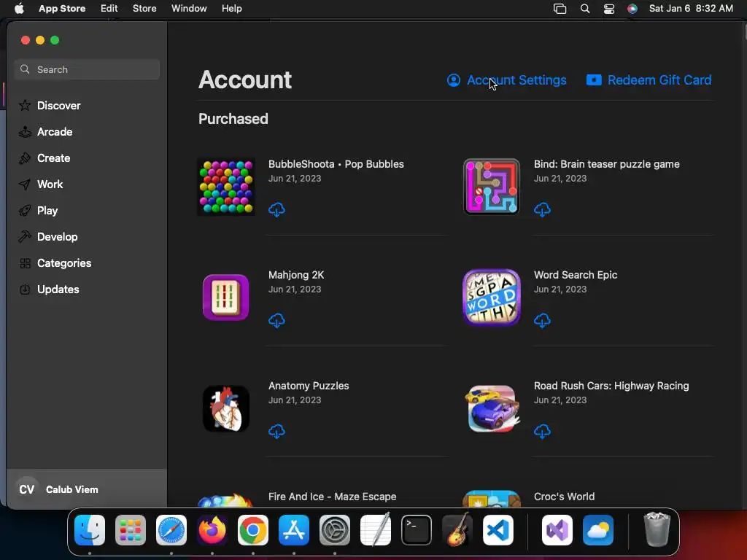Open Anatomy Puzzles heart icon
This screenshot has height=560, width=747.
tap(226, 408)
